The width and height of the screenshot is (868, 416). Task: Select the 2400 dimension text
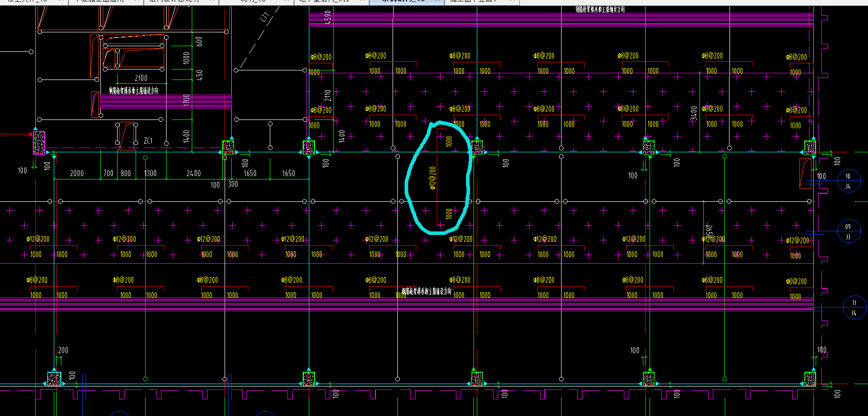coord(194,173)
